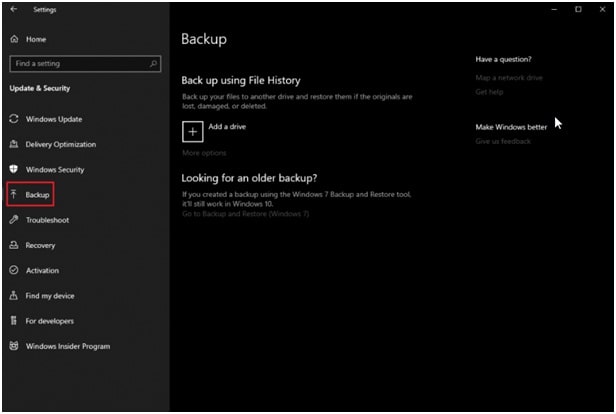This screenshot has height=414, width=616.
Task: Maximize the Settings window
Action: [578, 9]
